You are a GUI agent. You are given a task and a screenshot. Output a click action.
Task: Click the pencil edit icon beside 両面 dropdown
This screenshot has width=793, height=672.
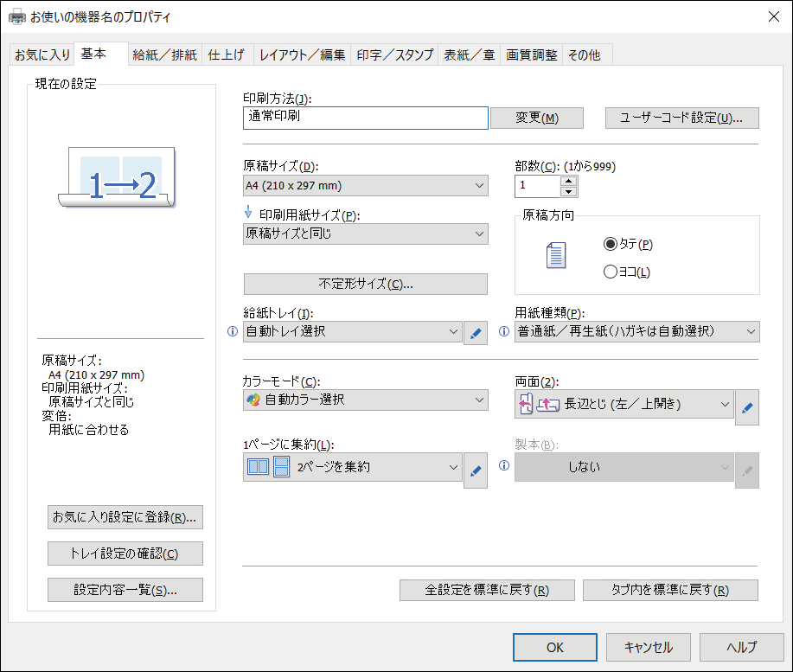pyautogui.click(x=747, y=405)
